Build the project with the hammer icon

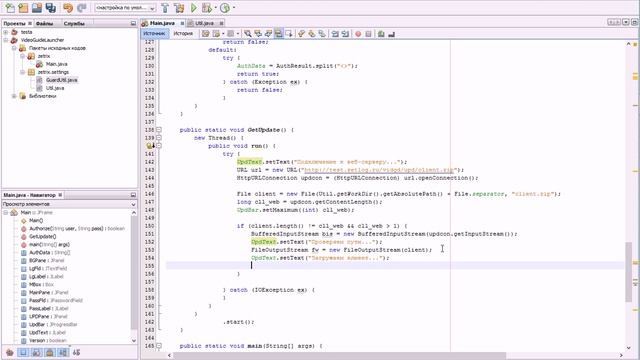click(x=165, y=7)
